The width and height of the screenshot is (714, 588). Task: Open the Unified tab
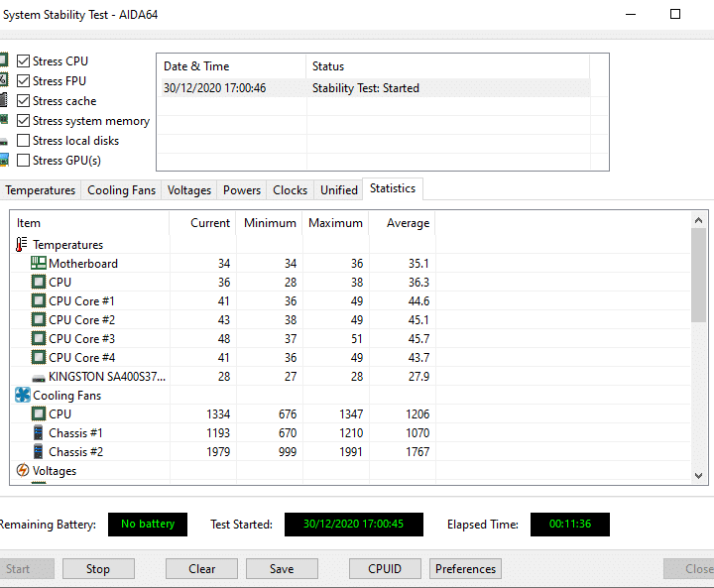[x=339, y=190]
